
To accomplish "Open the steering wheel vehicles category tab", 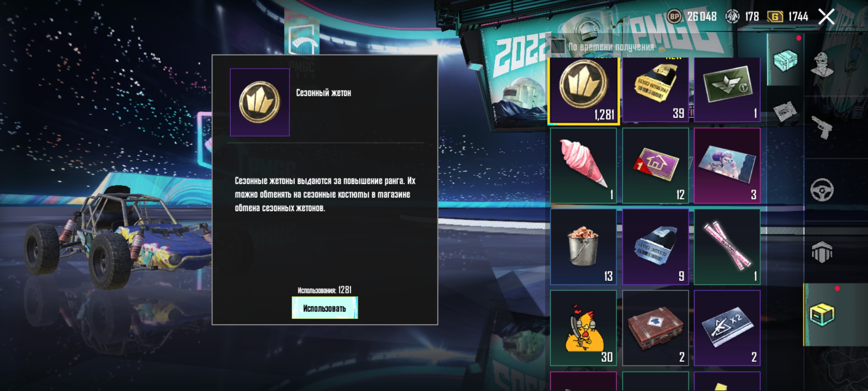I will 822,190.
